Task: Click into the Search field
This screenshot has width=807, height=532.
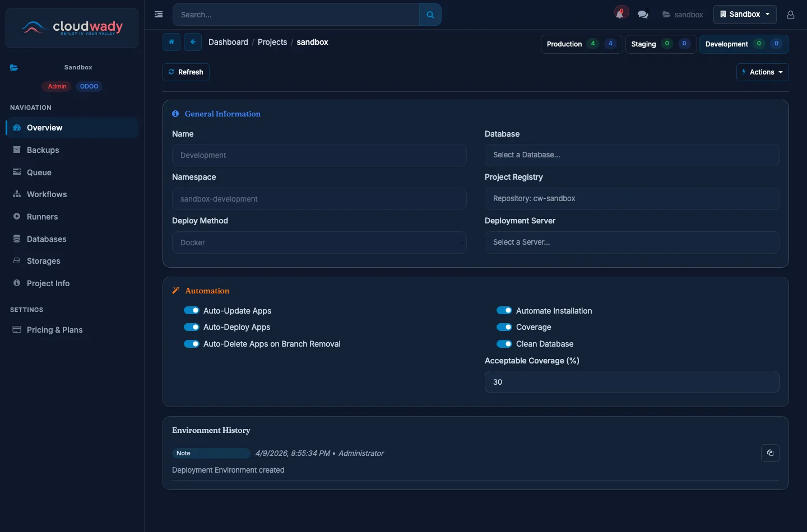Action: coord(296,15)
